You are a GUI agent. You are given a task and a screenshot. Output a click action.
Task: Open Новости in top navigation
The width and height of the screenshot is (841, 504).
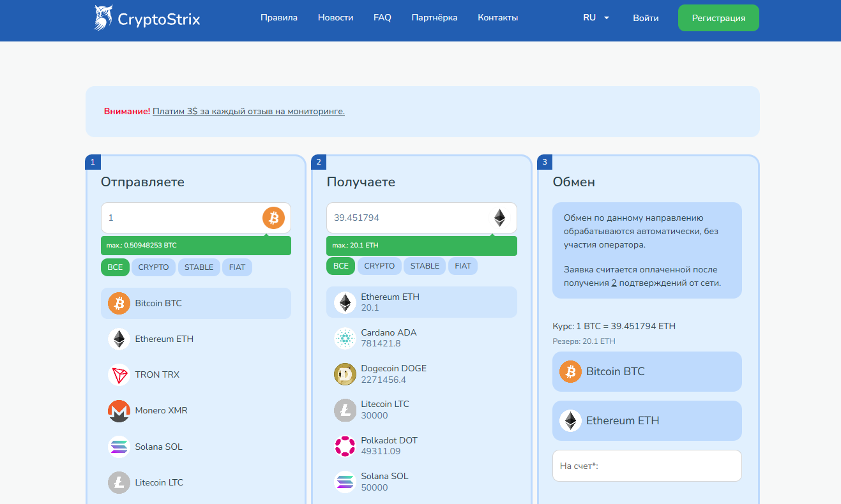click(335, 18)
